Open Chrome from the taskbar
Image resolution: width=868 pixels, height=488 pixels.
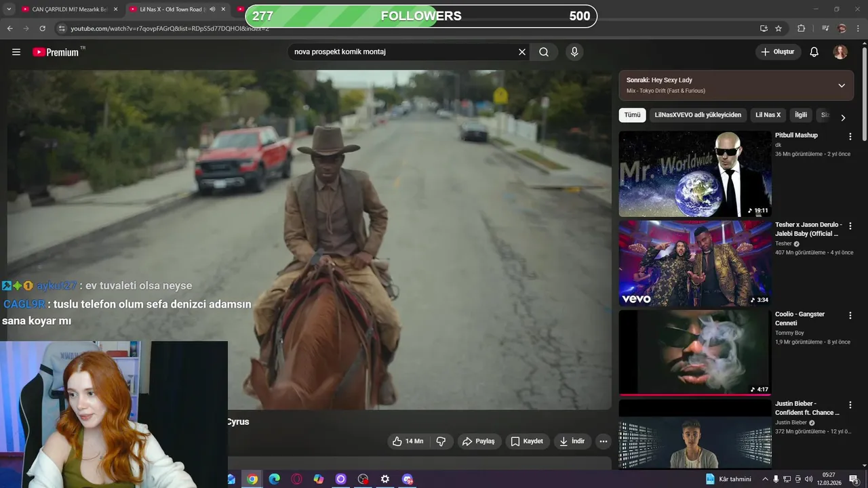coord(252,479)
